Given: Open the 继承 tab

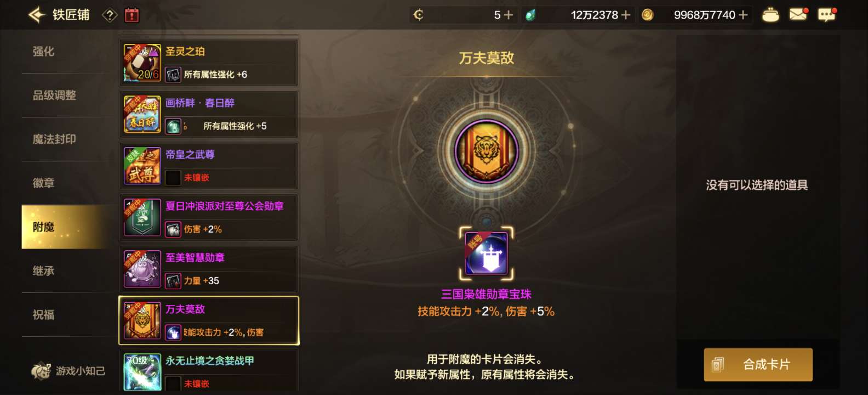Looking at the screenshot, I should click(43, 271).
